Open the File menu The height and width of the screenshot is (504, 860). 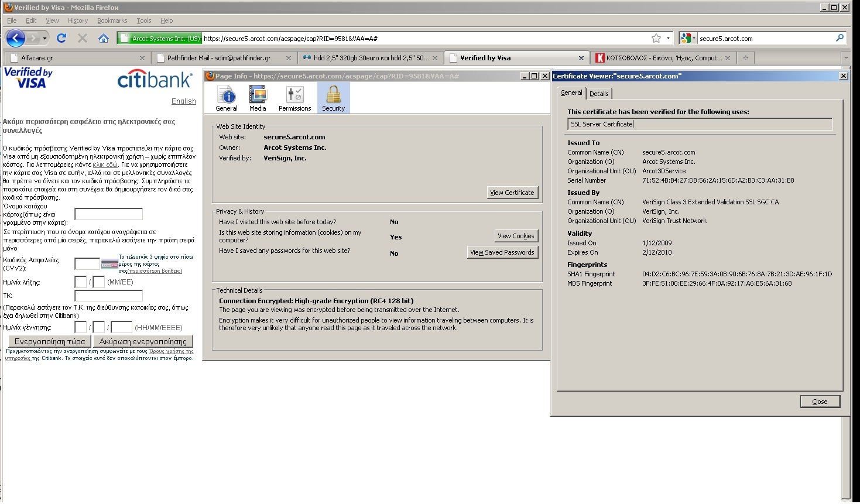click(x=12, y=20)
